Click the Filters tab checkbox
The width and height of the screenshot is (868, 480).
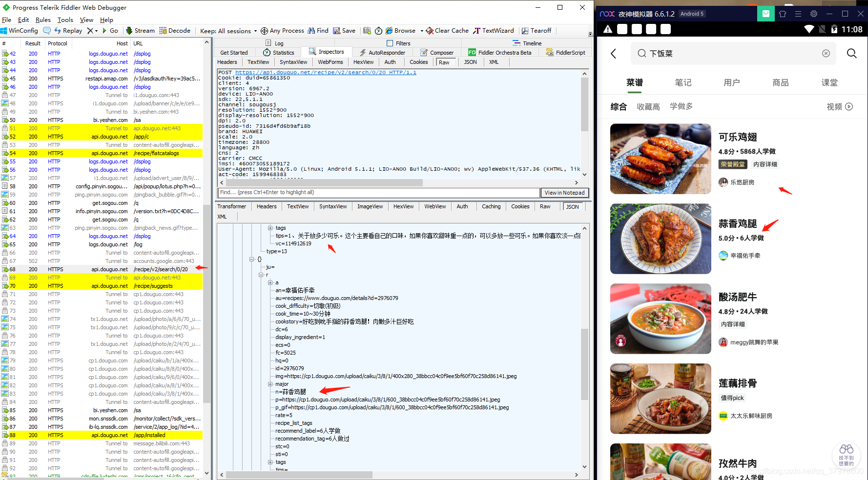pyautogui.click(x=390, y=43)
